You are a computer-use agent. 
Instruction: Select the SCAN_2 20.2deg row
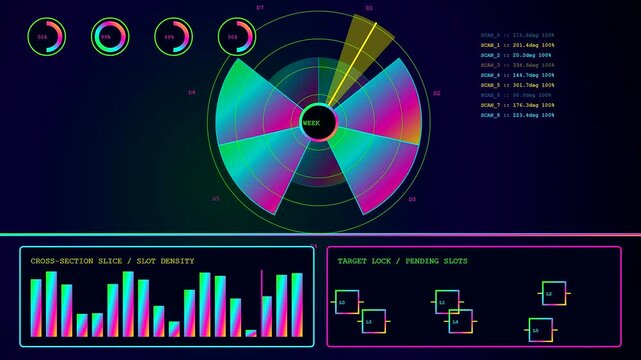click(516, 55)
